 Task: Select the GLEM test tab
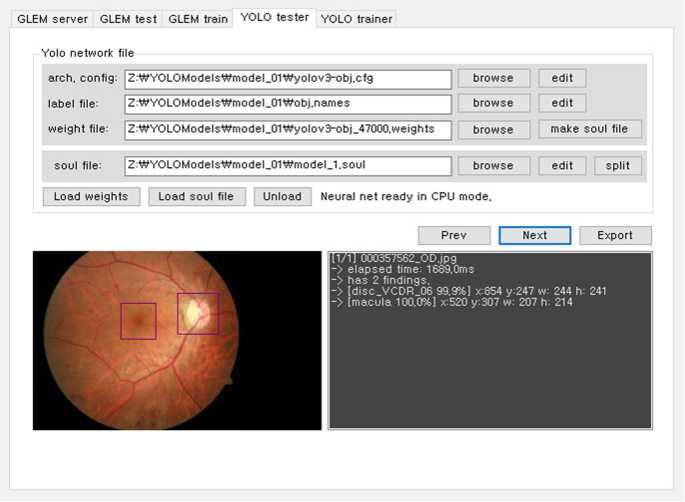click(x=128, y=19)
